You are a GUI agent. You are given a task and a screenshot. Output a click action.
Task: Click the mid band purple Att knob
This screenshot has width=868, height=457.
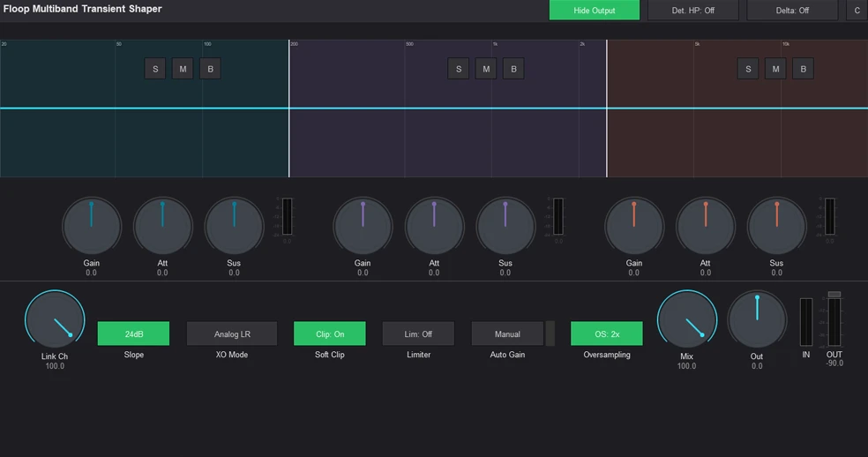434,226
